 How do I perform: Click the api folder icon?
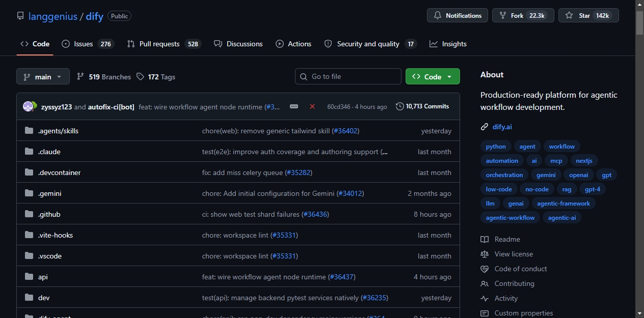tap(29, 277)
